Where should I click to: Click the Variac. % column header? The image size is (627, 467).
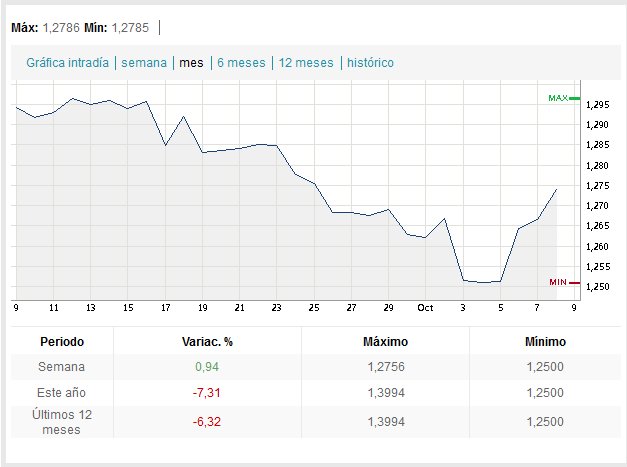click(207, 342)
